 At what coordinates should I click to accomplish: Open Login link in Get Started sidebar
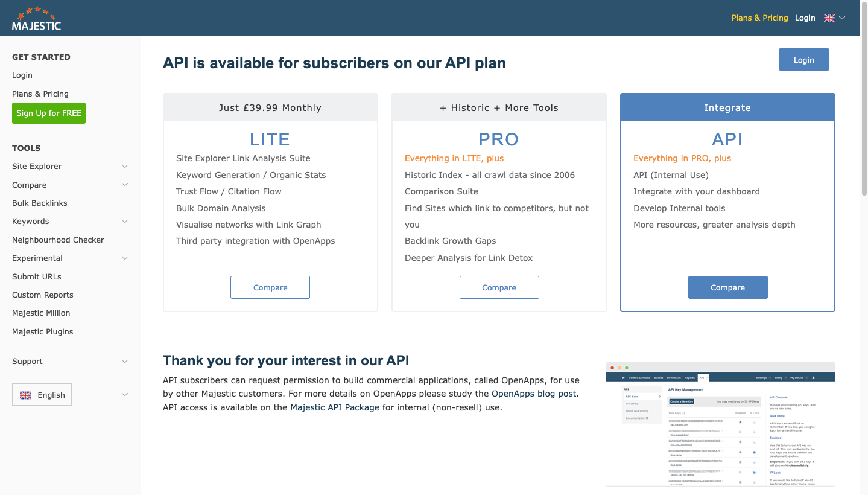(x=22, y=75)
